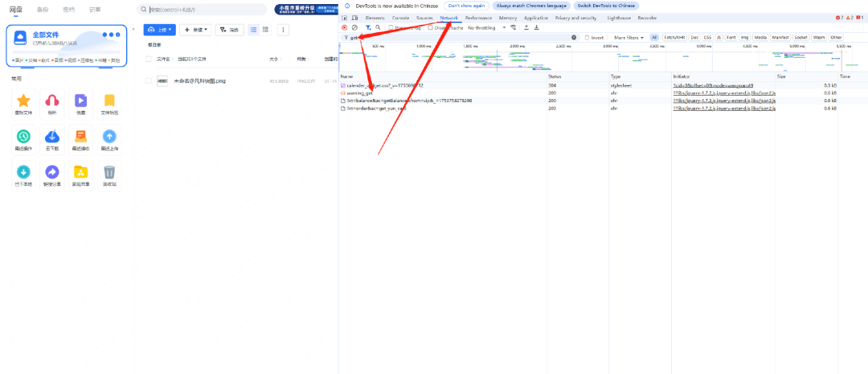The height and width of the screenshot is (374, 868).
Task: Open the All Files storage card
Action: point(67,46)
